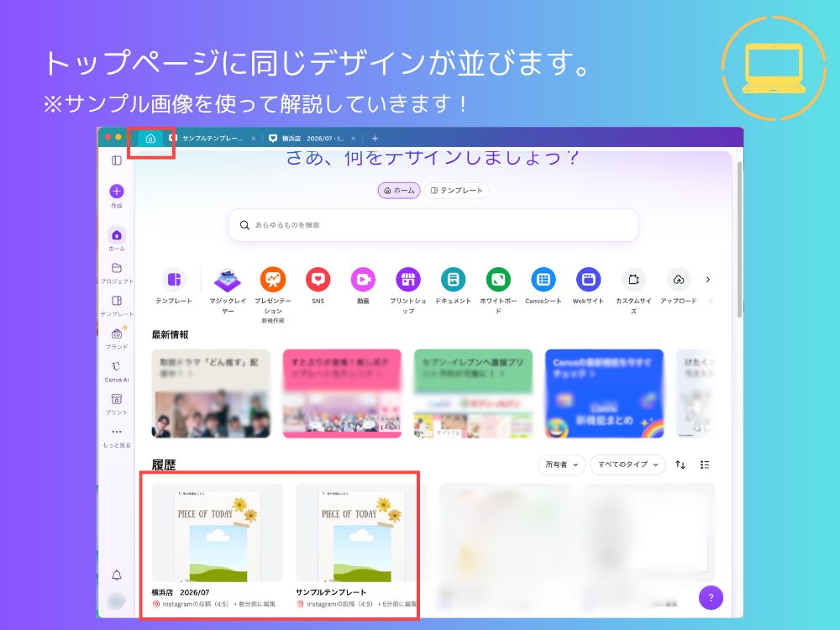Switch to 横浜店 2026/07 tab
The width and height of the screenshot is (840, 630).
(x=312, y=139)
